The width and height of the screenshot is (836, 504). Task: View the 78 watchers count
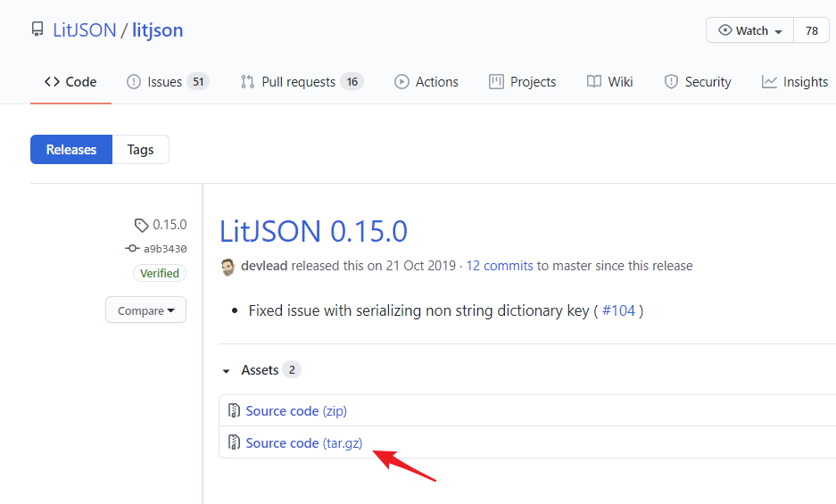click(x=812, y=30)
